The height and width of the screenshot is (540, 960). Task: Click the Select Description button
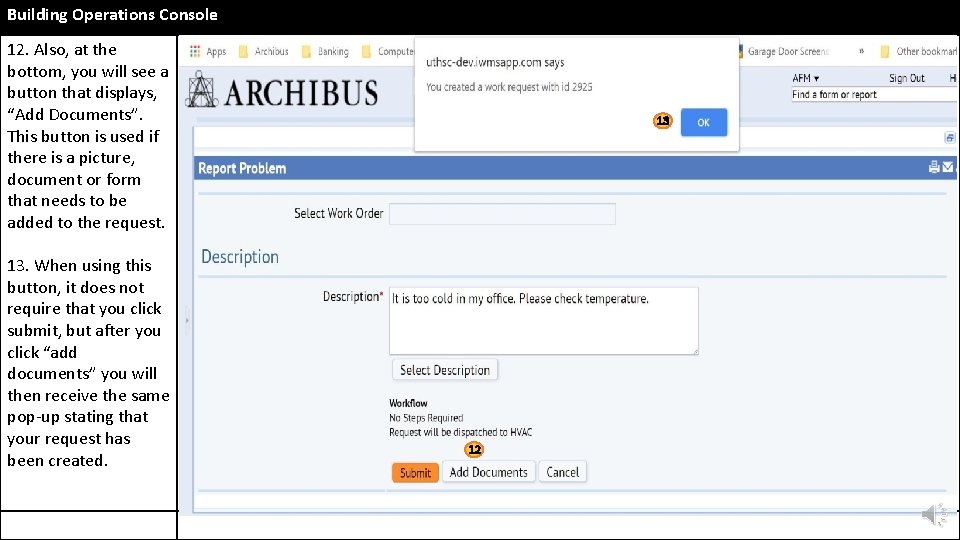point(444,370)
